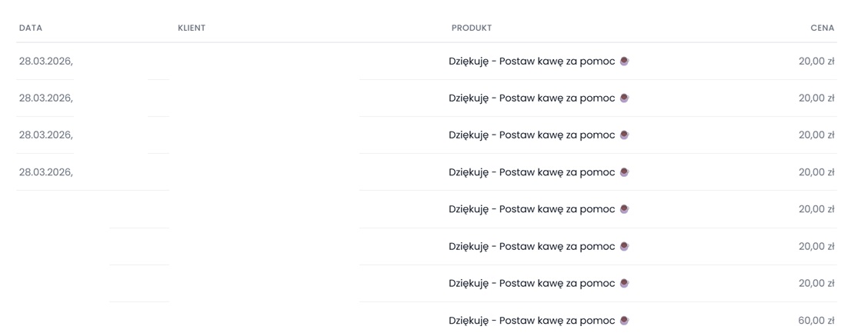The width and height of the screenshot is (868, 333).
Task: Select the 28.03.2026 date in the second row
Action: pyautogui.click(x=45, y=98)
